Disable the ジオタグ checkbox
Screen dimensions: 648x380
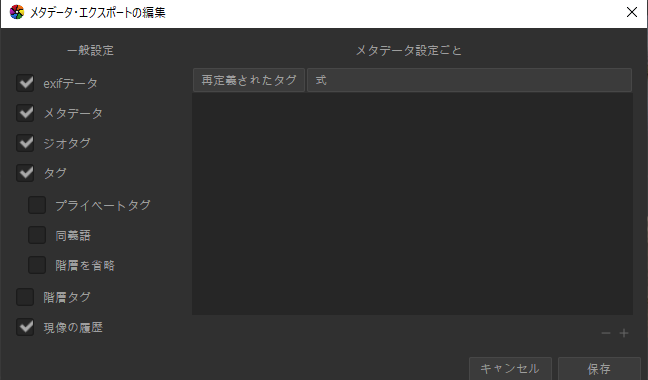pyautogui.click(x=25, y=143)
